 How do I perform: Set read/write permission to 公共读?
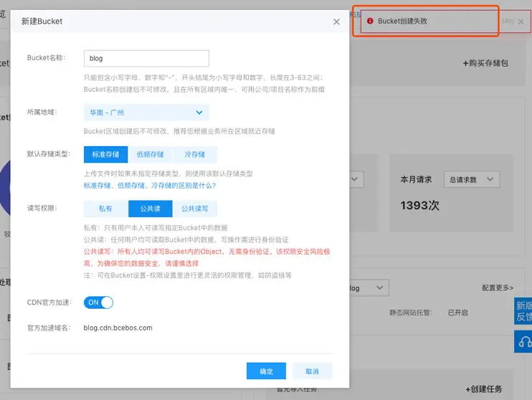point(151,209)
